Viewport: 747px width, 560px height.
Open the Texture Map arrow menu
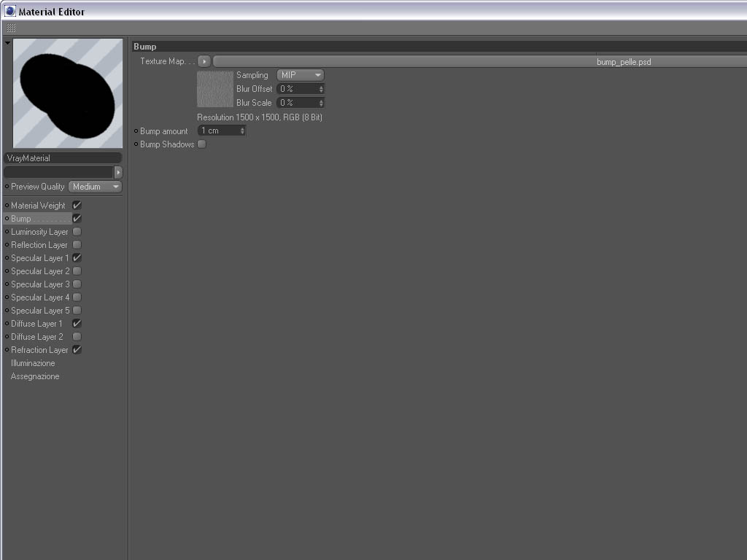204,61
